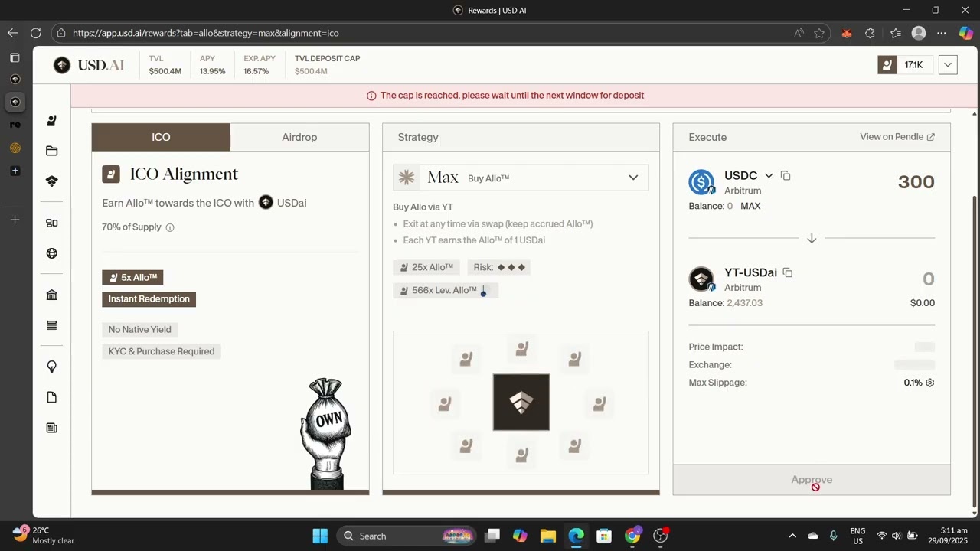Expand the USDC token selector chevron
The height and width of the screenshot is (551, 980).
(769, 176)
